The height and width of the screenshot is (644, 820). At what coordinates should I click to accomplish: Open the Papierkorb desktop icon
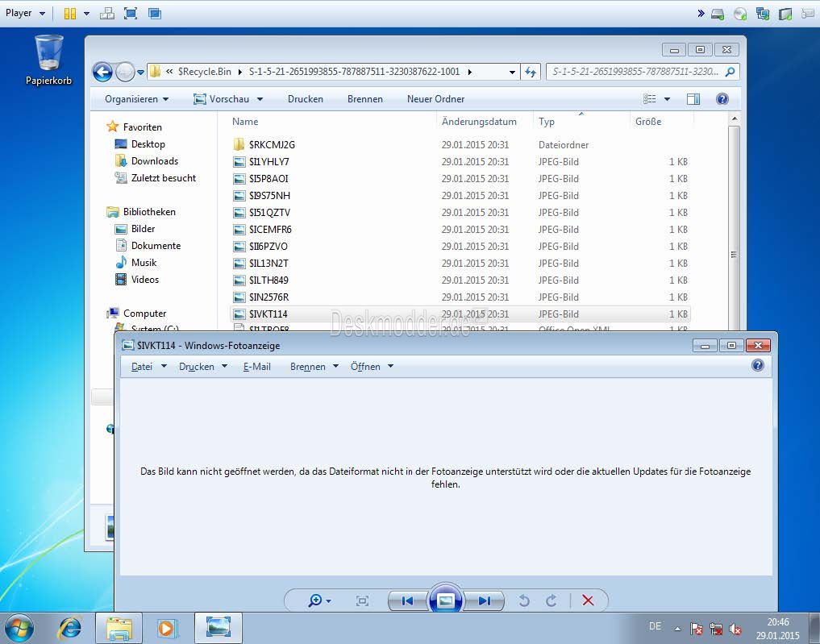click(48, 60)
